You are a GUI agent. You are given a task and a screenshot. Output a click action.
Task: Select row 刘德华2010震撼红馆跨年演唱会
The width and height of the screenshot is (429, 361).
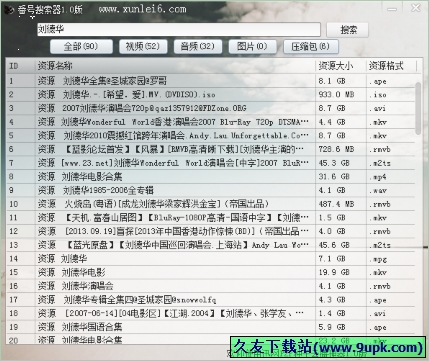211,136
